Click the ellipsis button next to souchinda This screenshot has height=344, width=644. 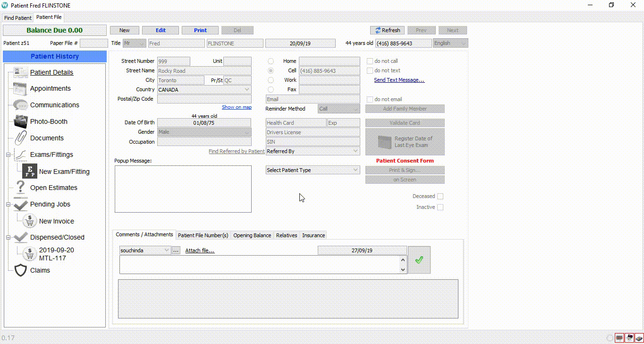(176, 250)
